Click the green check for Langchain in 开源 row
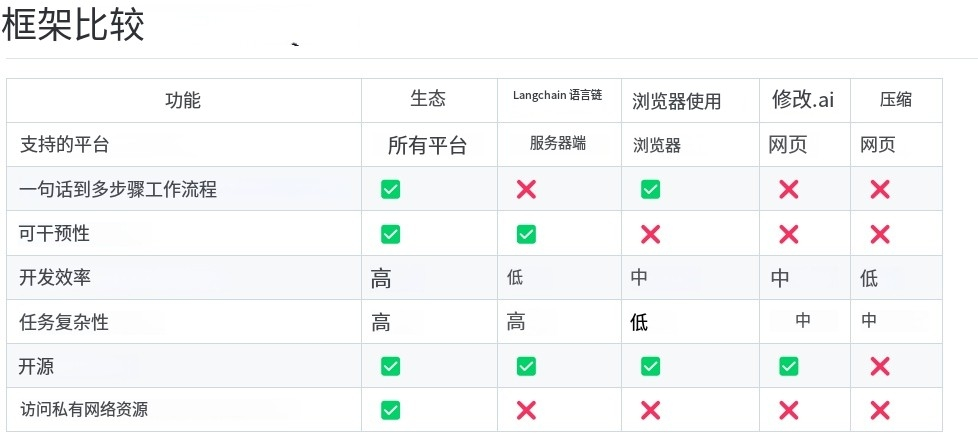The image size is (978, 436). [526, 366]
